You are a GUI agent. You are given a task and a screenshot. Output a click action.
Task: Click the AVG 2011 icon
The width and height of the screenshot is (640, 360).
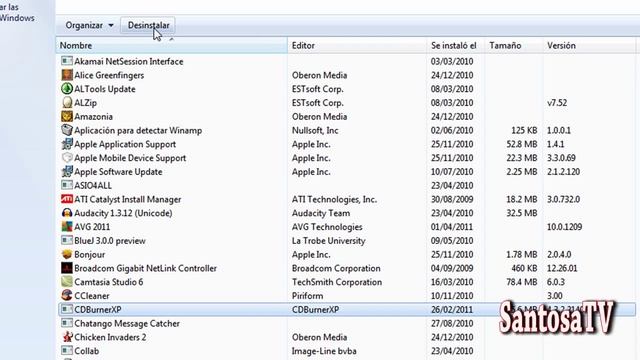[67, 227]
